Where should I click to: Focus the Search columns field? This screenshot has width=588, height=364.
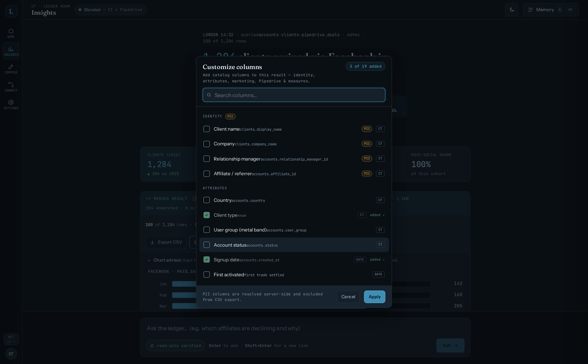pos(294,95)
